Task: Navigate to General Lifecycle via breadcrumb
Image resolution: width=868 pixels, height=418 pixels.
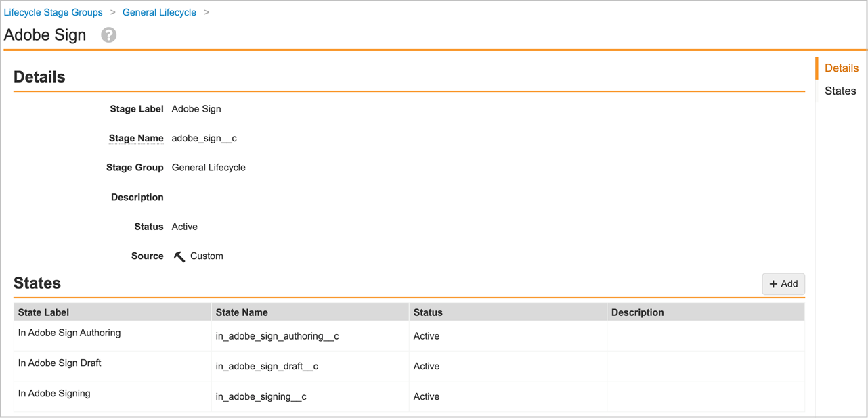Action: click(x=159, y=12)
